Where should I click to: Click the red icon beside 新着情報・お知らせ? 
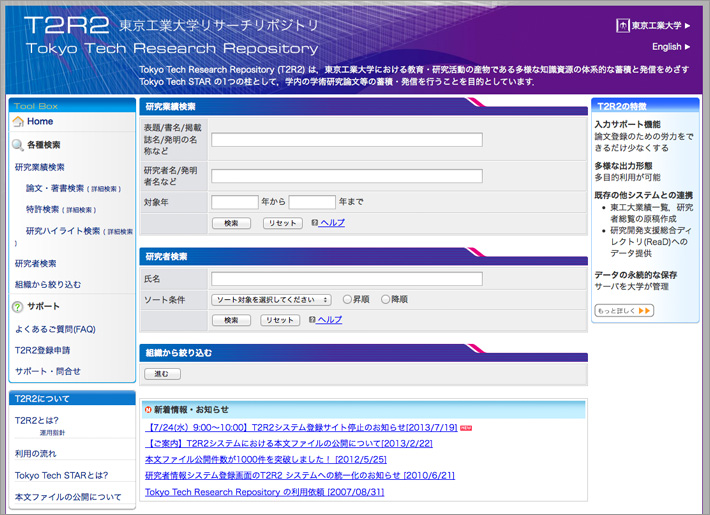148,410
